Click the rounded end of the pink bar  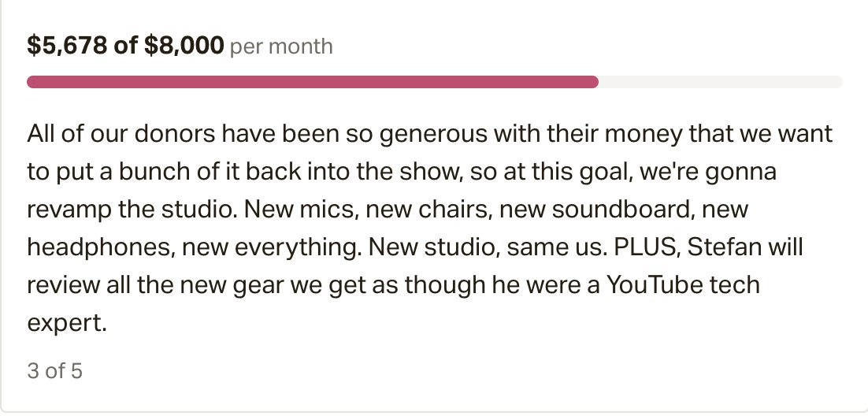point(594,82)
